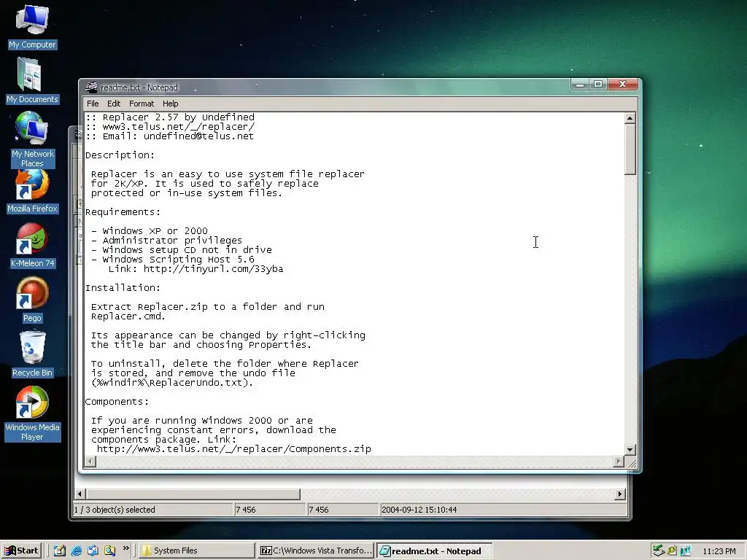
Task: Click the taskbar clock showing 11:23 PM
Action: (719, 551)
